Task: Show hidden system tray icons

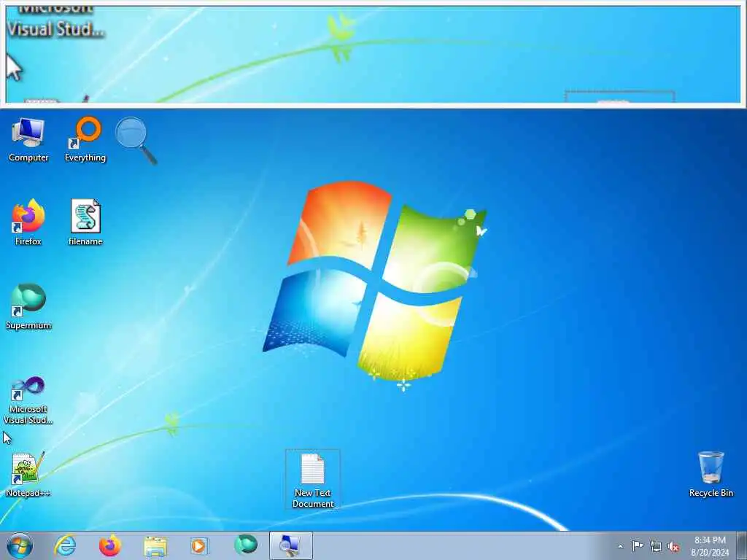Action: [620, 546]
